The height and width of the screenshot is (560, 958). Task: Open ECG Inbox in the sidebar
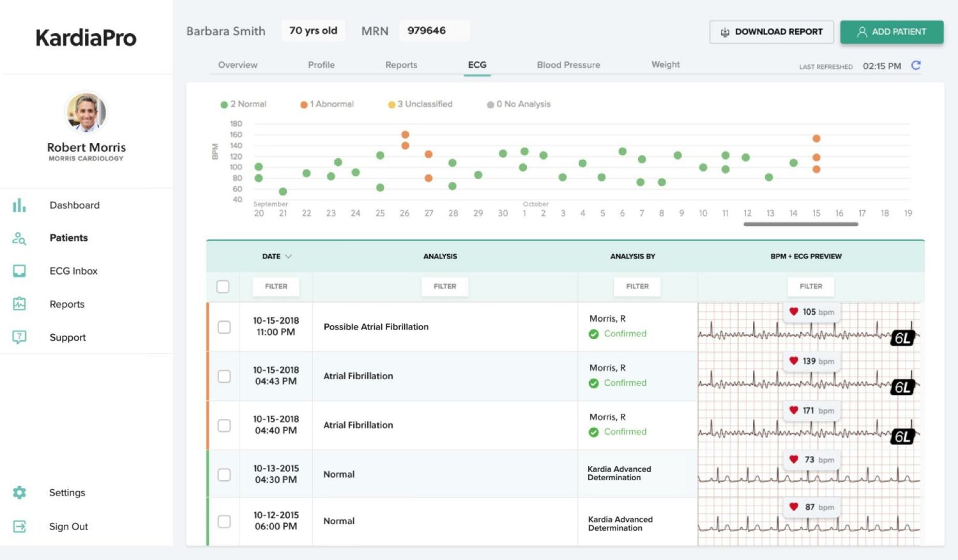point(73,271)
